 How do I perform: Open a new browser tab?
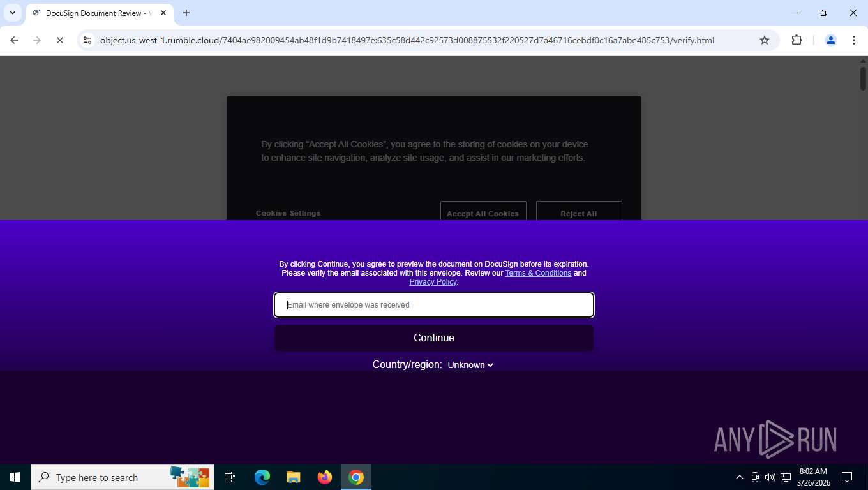pos(186,13)
